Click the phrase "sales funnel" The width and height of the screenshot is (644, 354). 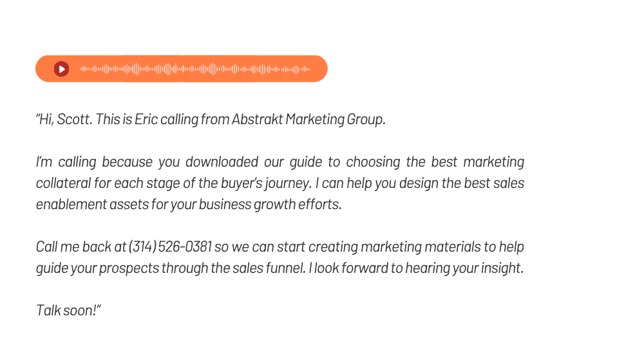point(269,268)
